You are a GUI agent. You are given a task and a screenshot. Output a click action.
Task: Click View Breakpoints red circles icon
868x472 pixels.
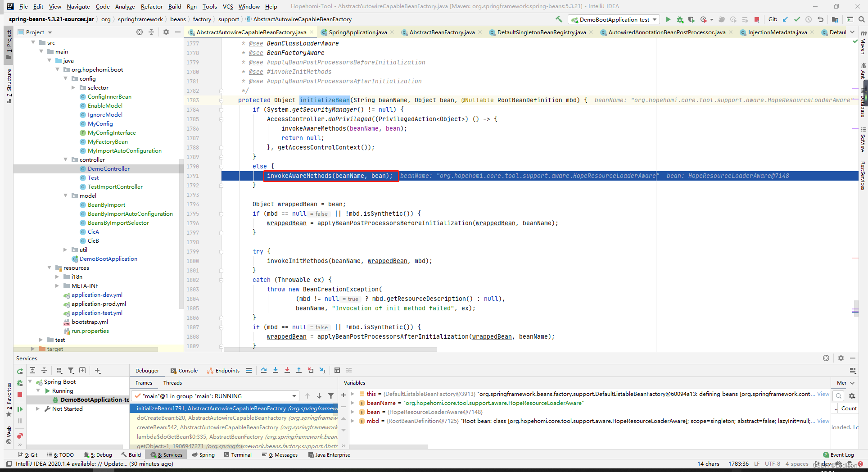click(20, 436)
